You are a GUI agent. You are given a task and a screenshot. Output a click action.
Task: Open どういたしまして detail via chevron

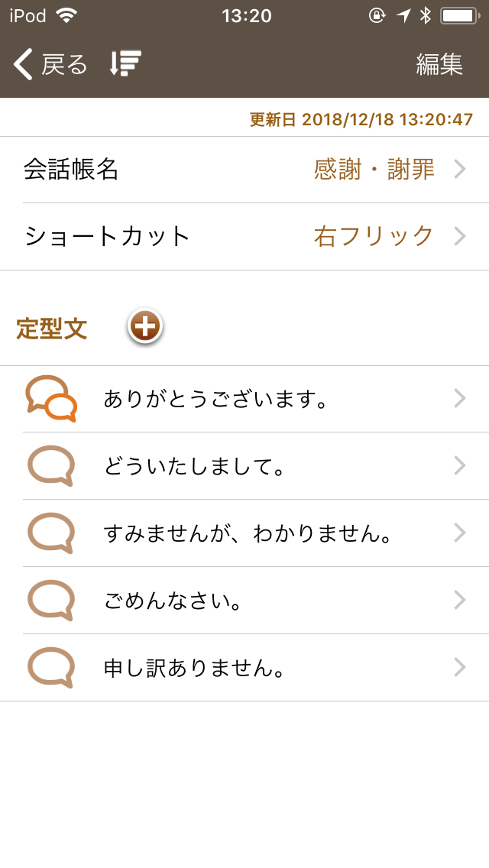pos(459,465)
